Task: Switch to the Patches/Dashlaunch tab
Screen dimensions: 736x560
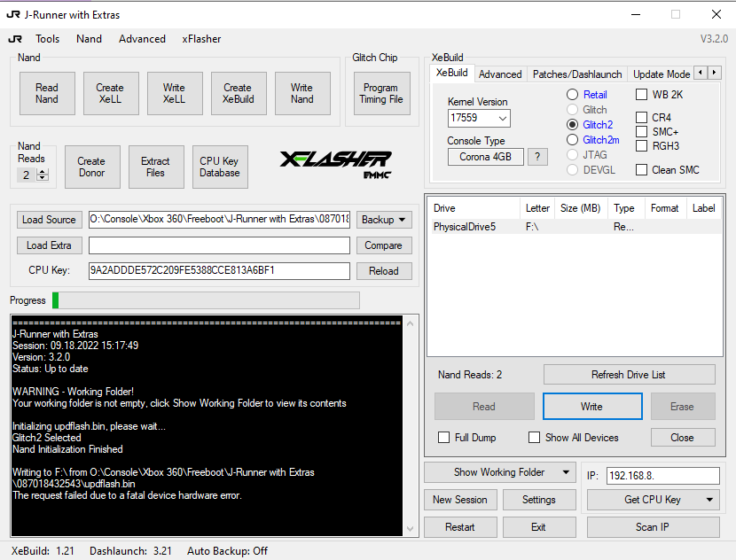Action: (x=577, y=74)
